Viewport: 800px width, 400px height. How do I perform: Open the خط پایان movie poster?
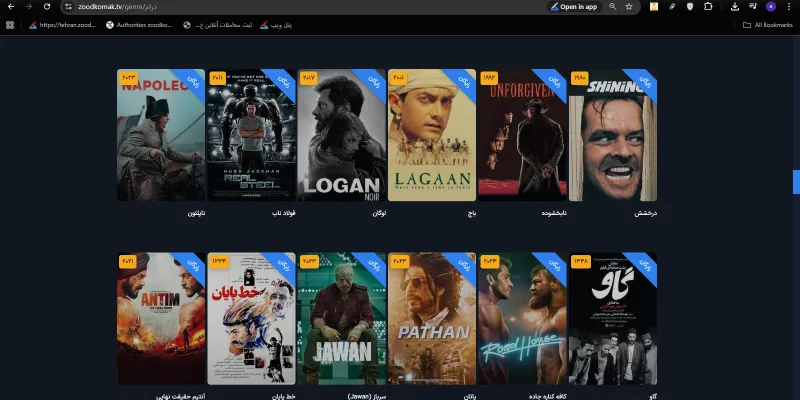[252, 318]
